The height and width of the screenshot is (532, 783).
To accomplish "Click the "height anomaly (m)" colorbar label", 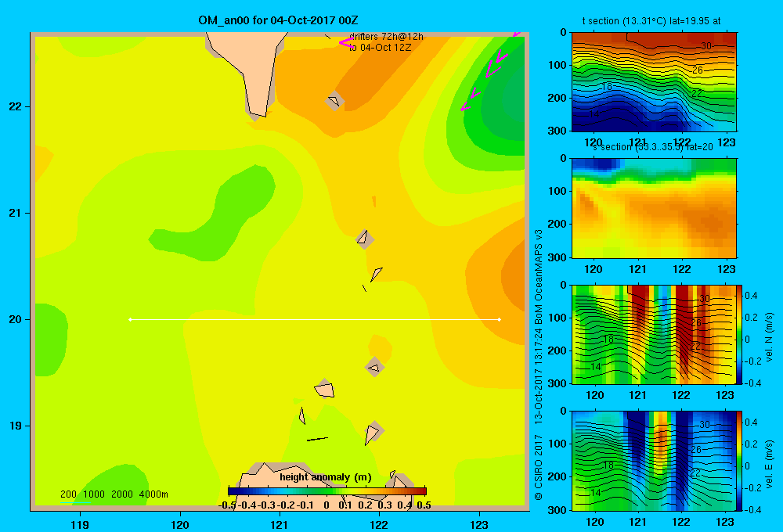I will click(326, 477).
